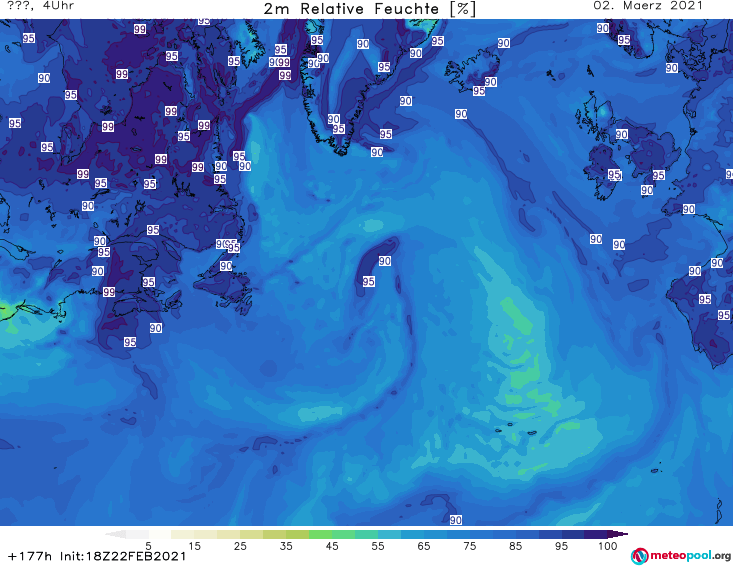733x566 pixels.
Task: Click the colorbar tick label 100
Action: tap(608, 546)
